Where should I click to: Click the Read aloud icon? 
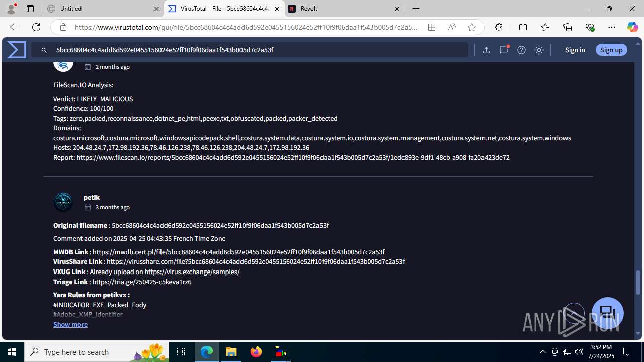(x=452, y=27)
